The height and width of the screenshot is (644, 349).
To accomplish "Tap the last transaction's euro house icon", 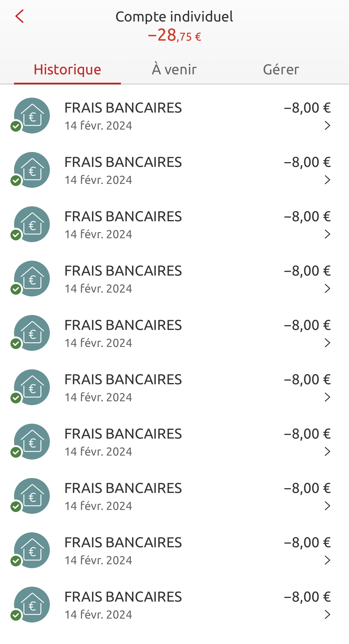I will pos(32,605).
